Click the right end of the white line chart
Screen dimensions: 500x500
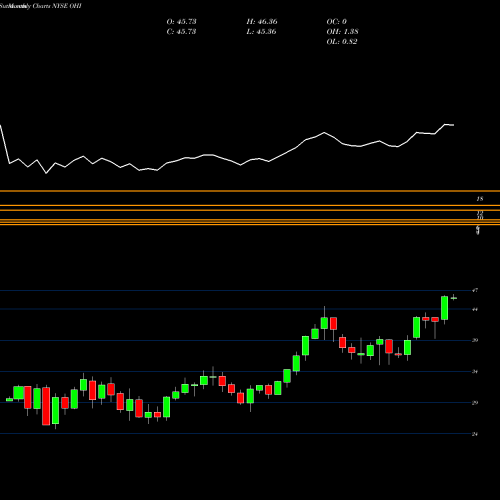click(x=453, y=125)
